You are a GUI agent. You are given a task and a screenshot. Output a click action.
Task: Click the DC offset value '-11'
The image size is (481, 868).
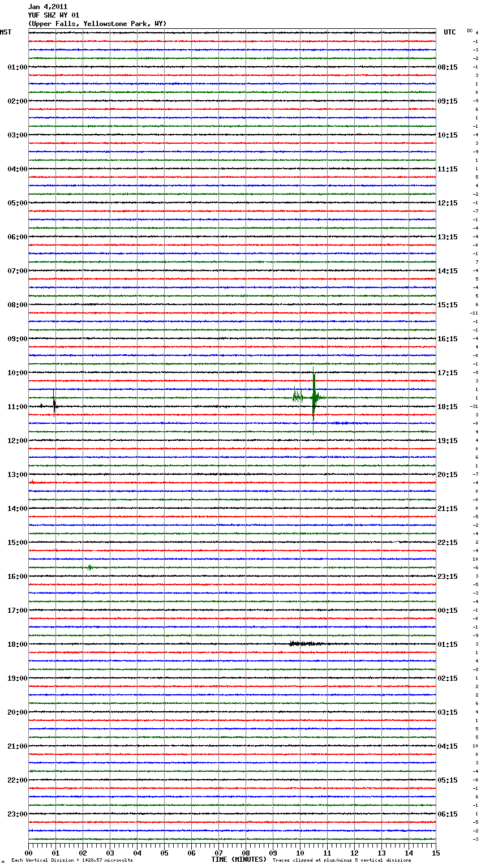coord(474,313)
